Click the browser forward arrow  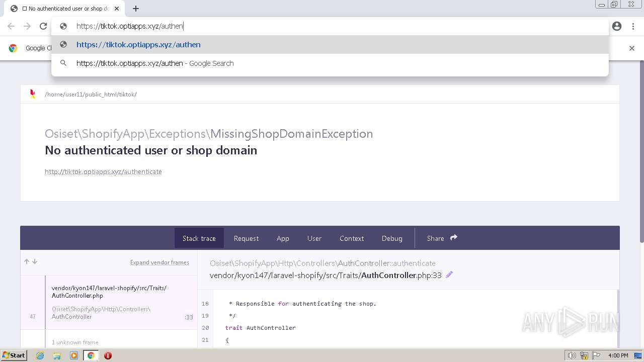27,26
